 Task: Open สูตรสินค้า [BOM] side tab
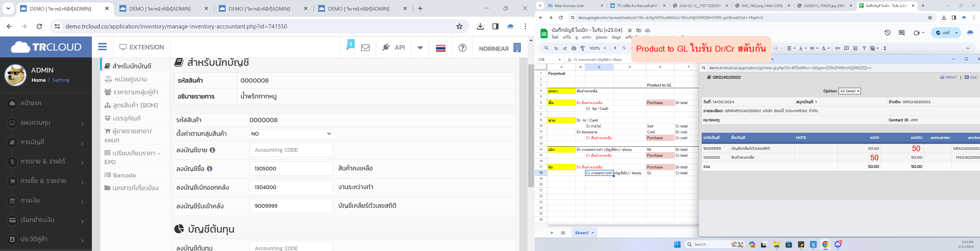131,105
